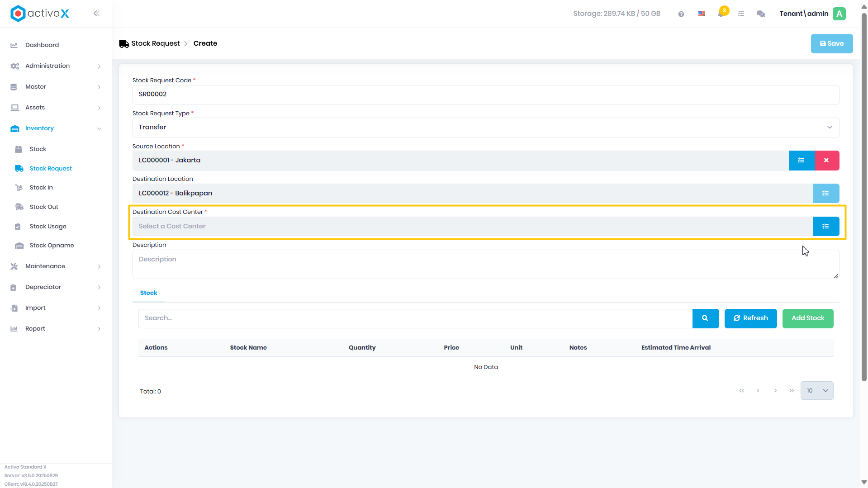Screen dimensions: 868x488
Task: Expand the Depreciator menu
Action: coord(99,288)
